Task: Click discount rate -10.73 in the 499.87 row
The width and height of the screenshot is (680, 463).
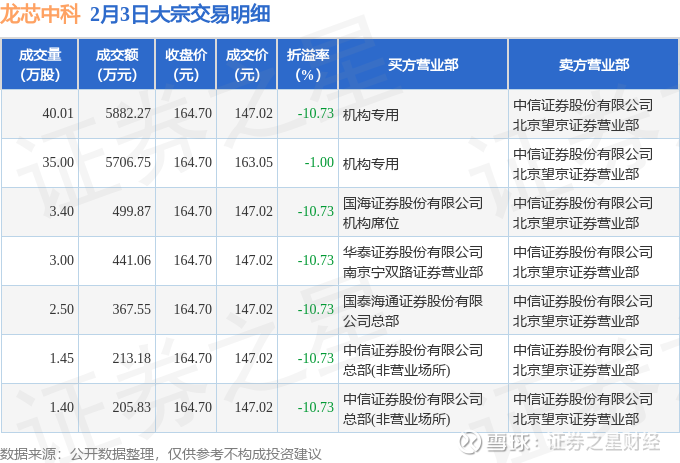Action: (x=316, y=212)
